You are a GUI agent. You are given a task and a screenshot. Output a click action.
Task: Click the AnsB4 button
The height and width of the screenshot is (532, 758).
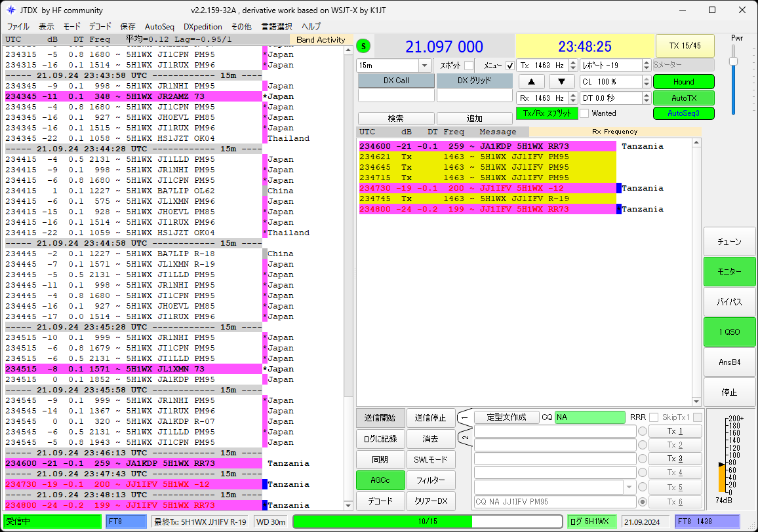pos(730,362)
